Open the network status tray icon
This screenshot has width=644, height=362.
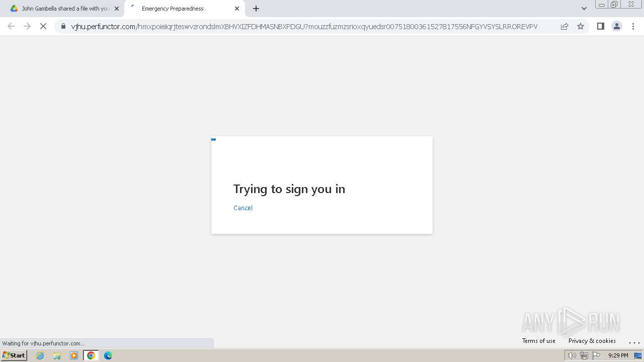tap(584, 355)
